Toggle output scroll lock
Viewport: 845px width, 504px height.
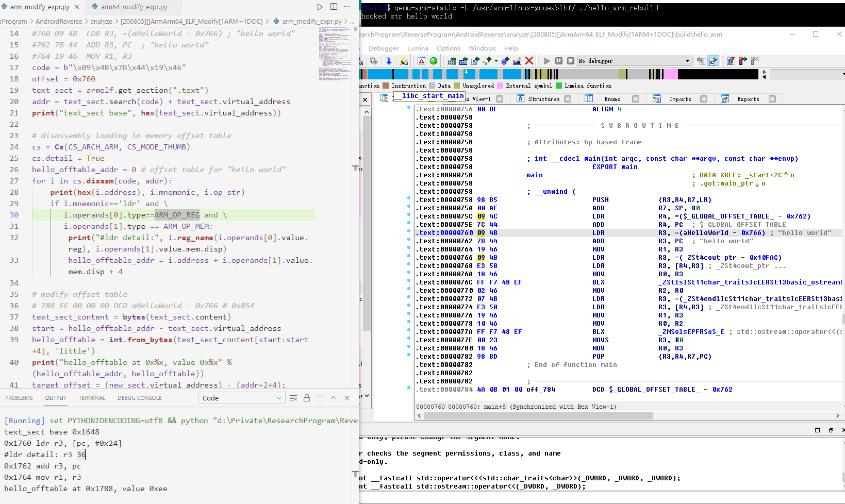pos(307,398)
